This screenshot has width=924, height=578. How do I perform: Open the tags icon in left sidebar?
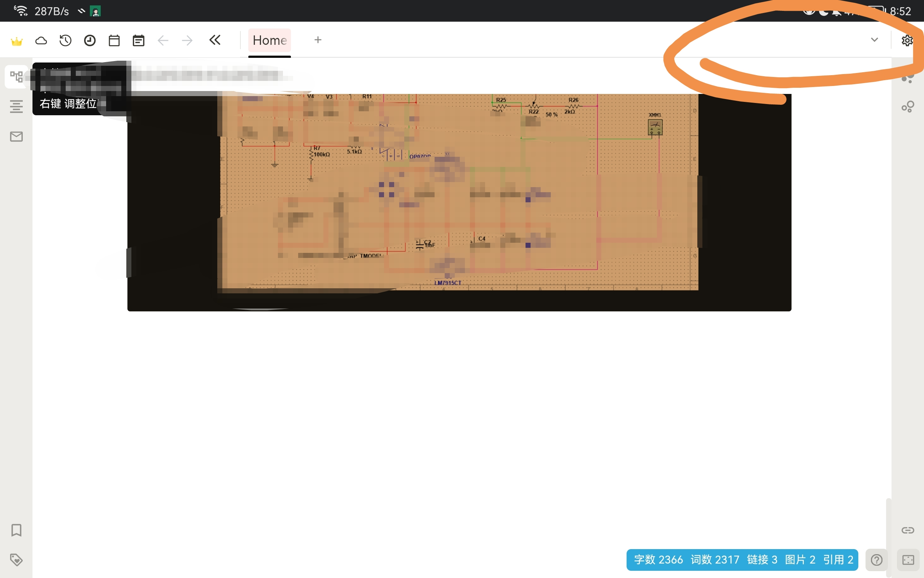coord(16,560)
